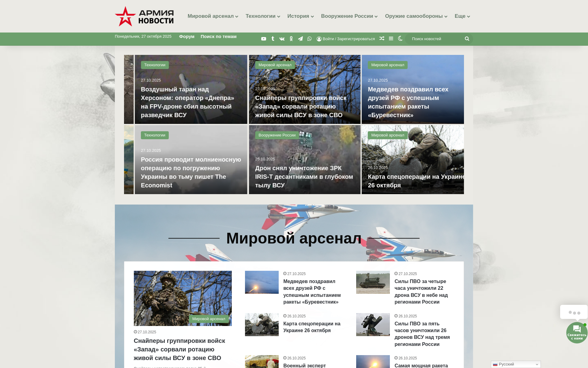Image resolution: width=588 pixels, height=368 pixels.
Task: Click the Odnoklassniki social icon
Action: (291, 39)
